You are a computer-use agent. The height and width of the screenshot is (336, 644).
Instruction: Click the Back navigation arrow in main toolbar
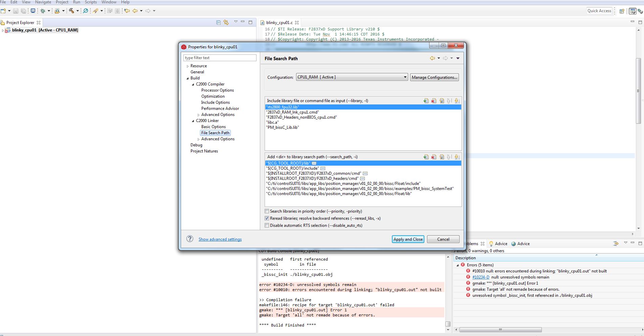[135, 11]
